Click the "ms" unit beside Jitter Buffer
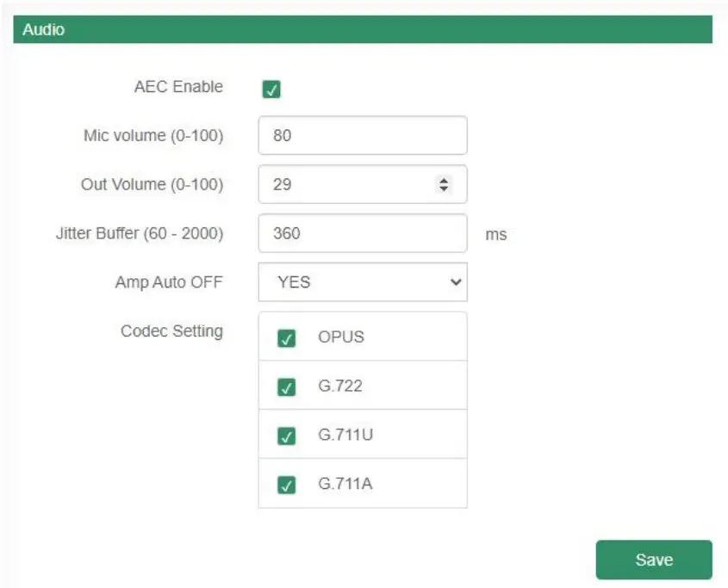Screen dimensions: 728x588 pos(496,234)
